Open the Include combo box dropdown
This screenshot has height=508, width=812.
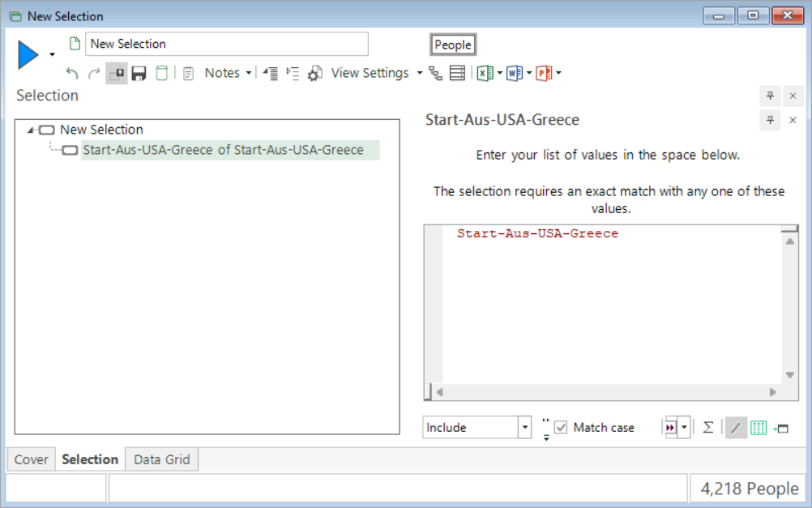point(524,428)
